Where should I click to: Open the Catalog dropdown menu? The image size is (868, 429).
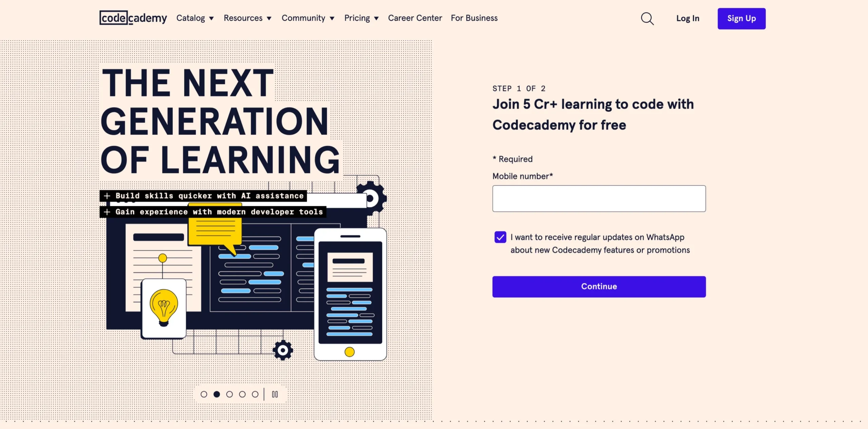195,18
